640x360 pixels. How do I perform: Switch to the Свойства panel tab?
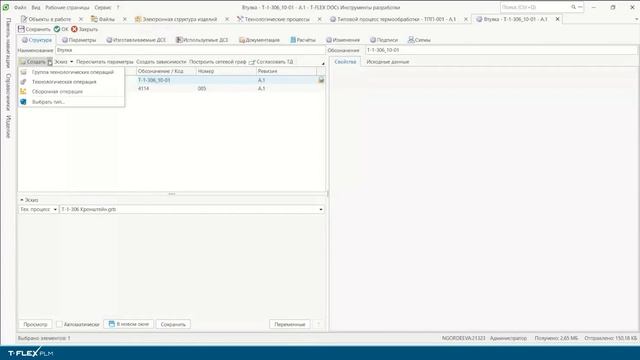pos(345,62)
